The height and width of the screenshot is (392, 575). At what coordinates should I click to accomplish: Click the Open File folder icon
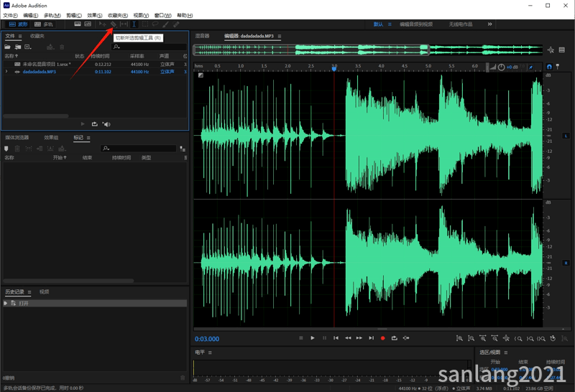click(7, 47)
